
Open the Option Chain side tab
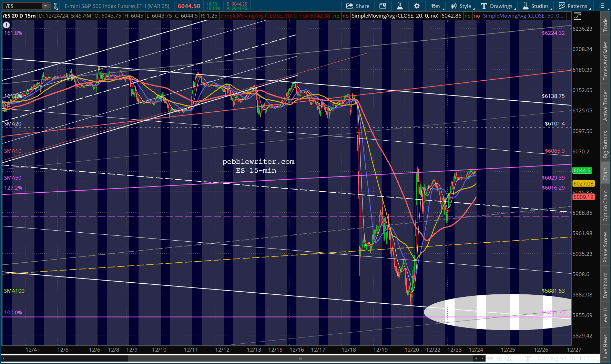tap(605, 206)
